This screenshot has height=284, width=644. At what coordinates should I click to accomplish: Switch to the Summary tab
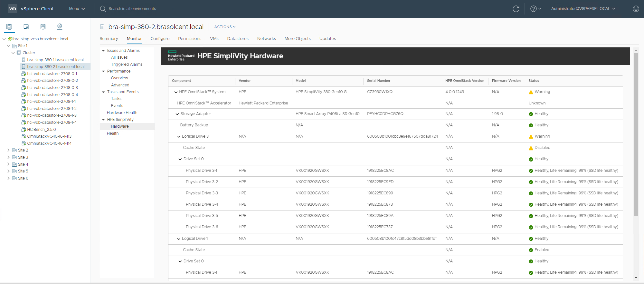click(109, 39)
